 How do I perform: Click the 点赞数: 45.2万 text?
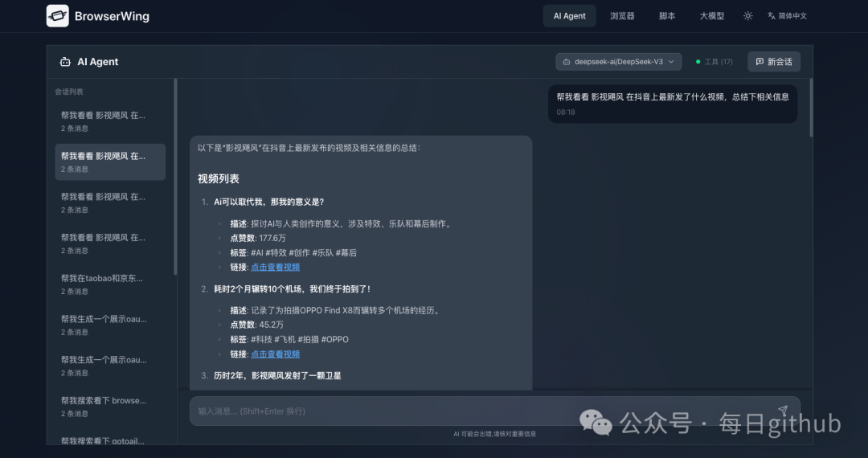coord(257,325)
